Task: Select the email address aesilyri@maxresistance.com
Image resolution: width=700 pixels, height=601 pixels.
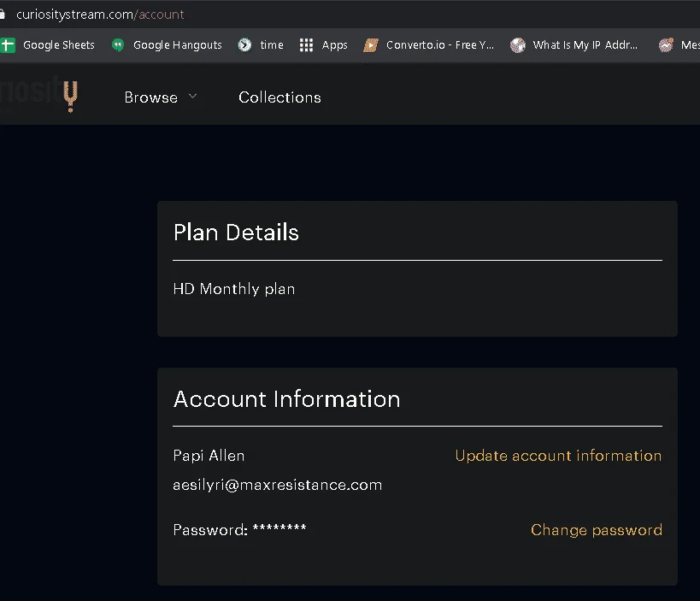Action: pos(277,485)
